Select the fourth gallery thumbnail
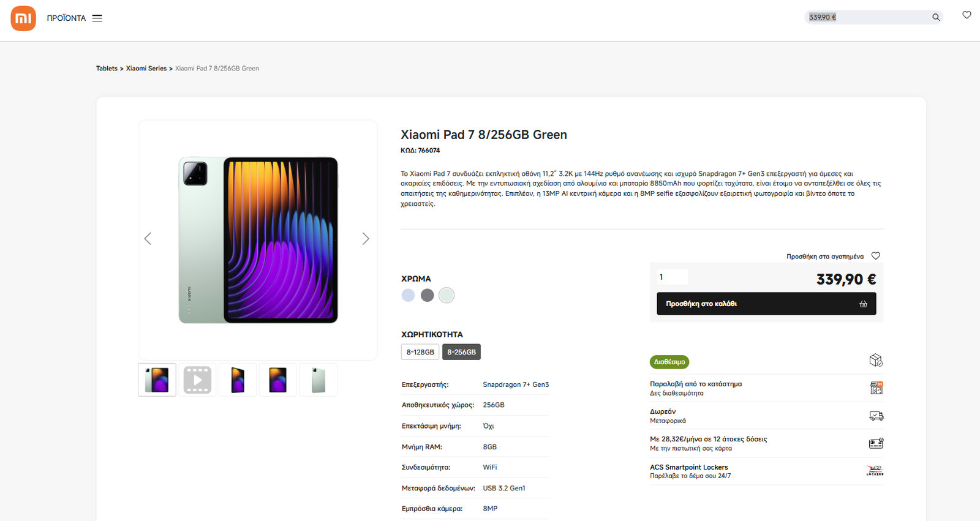This screenshot has width=980, height=521. 278,380
